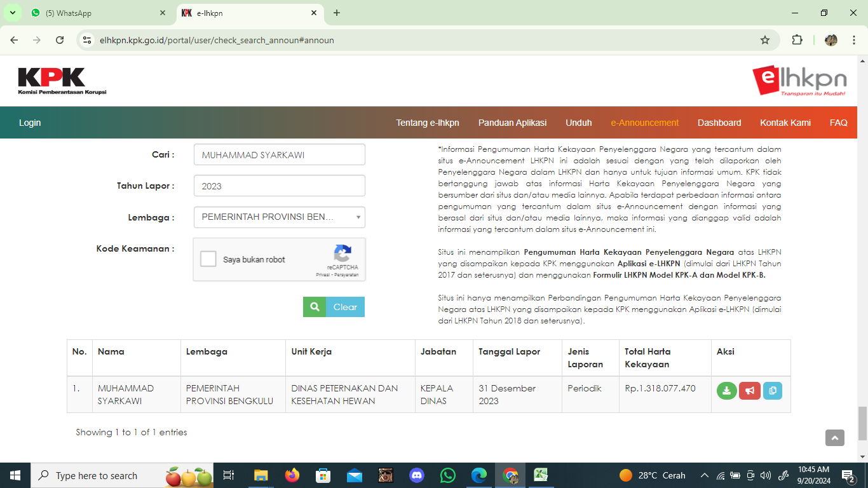Open Unduh menu item
Screen dimensions: 868x488
579,123
